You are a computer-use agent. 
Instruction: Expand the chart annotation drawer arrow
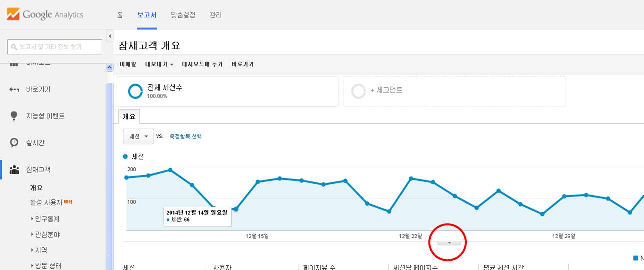click(449, 242)
